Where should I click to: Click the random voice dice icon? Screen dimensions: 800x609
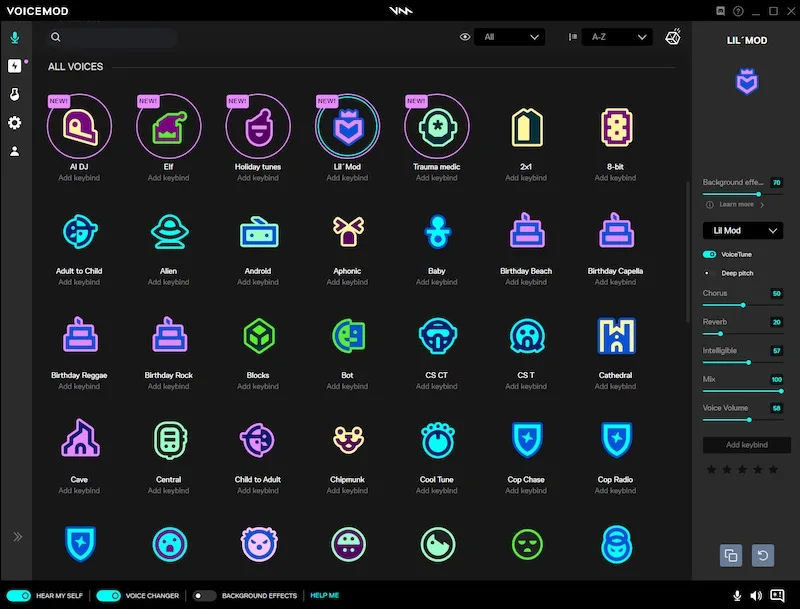point(673,37)
